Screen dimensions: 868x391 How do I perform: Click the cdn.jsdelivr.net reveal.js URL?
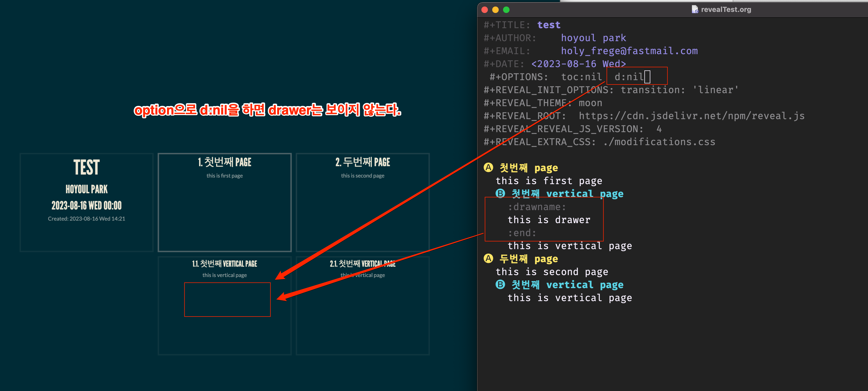pos(691,116)
